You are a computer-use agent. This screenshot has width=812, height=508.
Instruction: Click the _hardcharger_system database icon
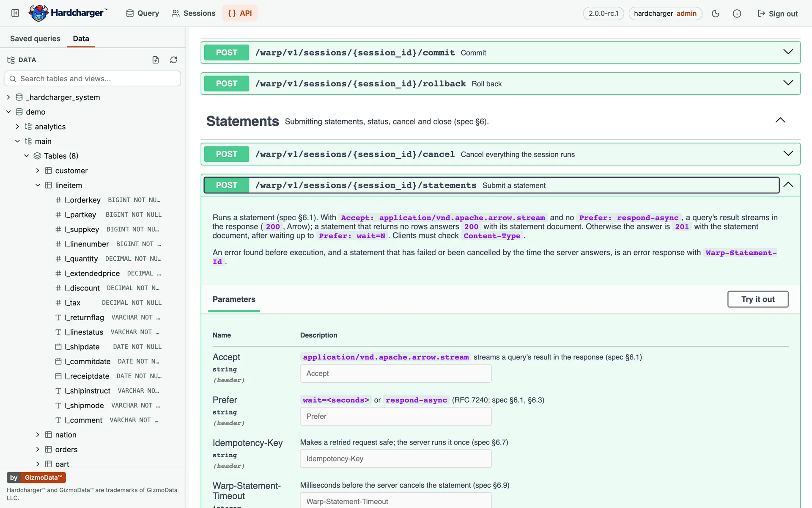(19, 97)
